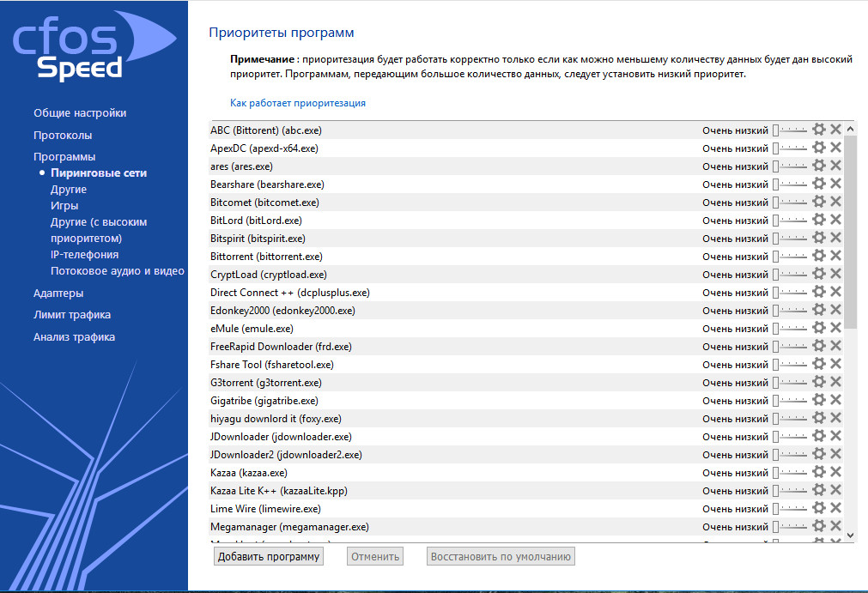Select Другие subcategory under Программы
Viewport: 868px width, 593px height.
(x=69, y=189)
